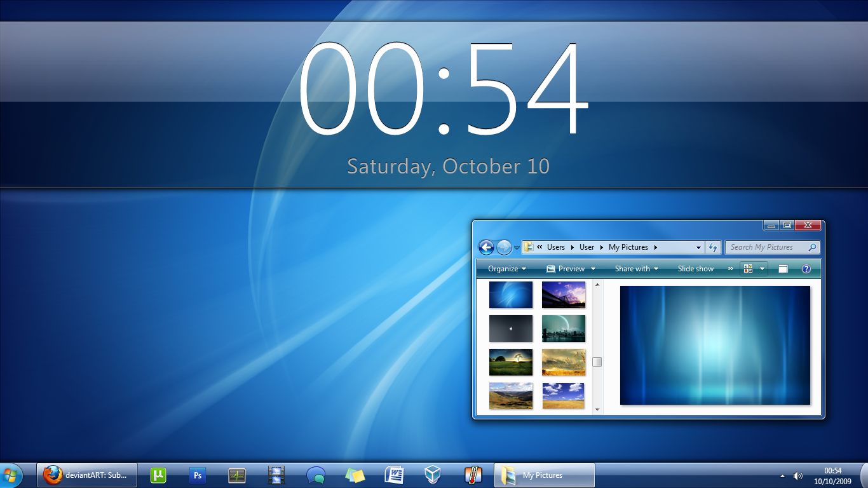Image resolution: width=868 pixels, height=488 pixels.
Task: Select the golden wheat field thumbnail
Action: [564, 362]
